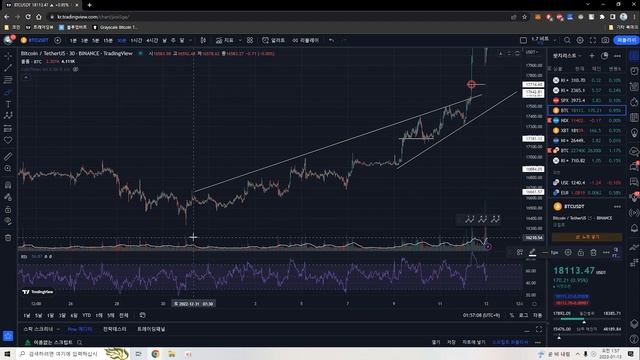The image size is (640, 360).
Task: Open the hotlists flame icon in right sidebar
Action: pos(634,102)
